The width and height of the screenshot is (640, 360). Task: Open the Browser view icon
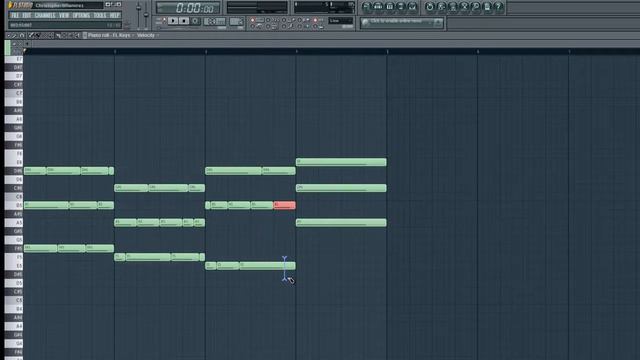tap(401, 7)
